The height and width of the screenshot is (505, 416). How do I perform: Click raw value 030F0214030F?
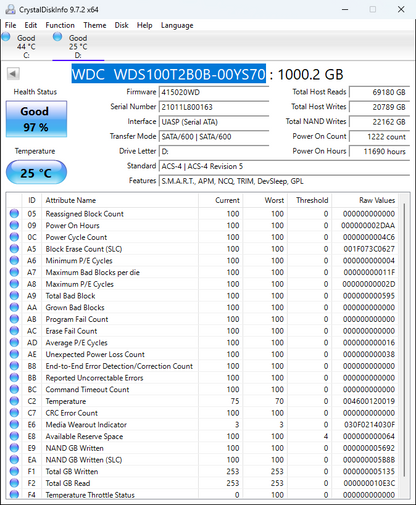click(369, 425)
